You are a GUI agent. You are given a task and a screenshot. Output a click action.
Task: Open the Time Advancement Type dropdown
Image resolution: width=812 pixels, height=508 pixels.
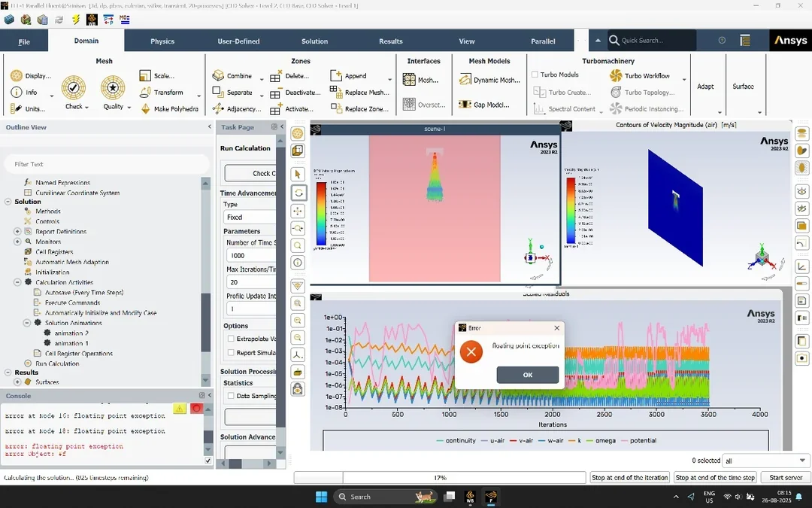click(x=250, y=217)
